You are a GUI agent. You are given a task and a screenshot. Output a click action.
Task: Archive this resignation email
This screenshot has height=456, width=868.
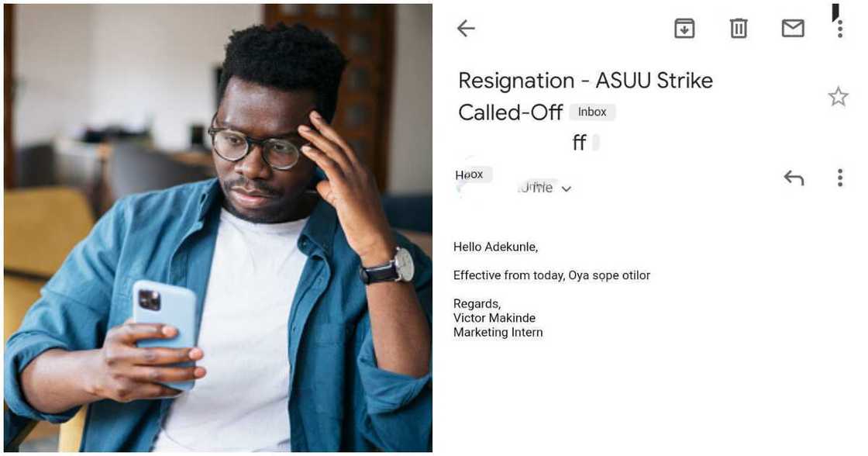click(x=684, y=29)
